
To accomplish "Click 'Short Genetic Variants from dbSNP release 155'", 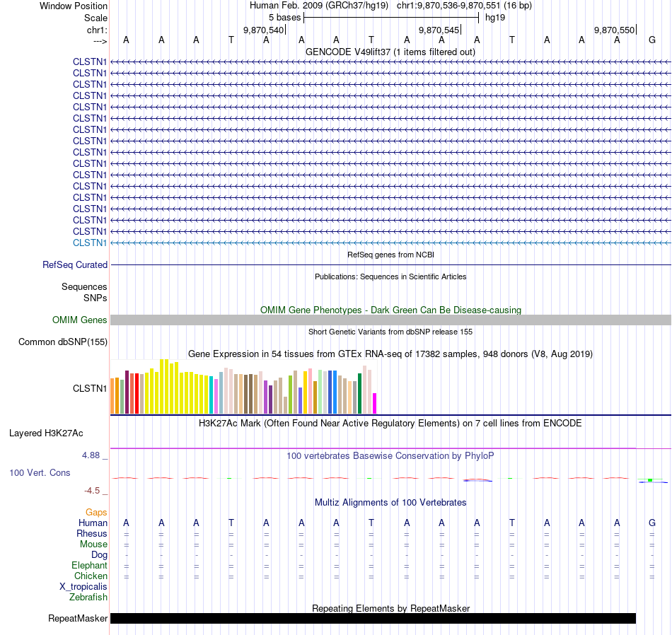I will coord(390,332).
